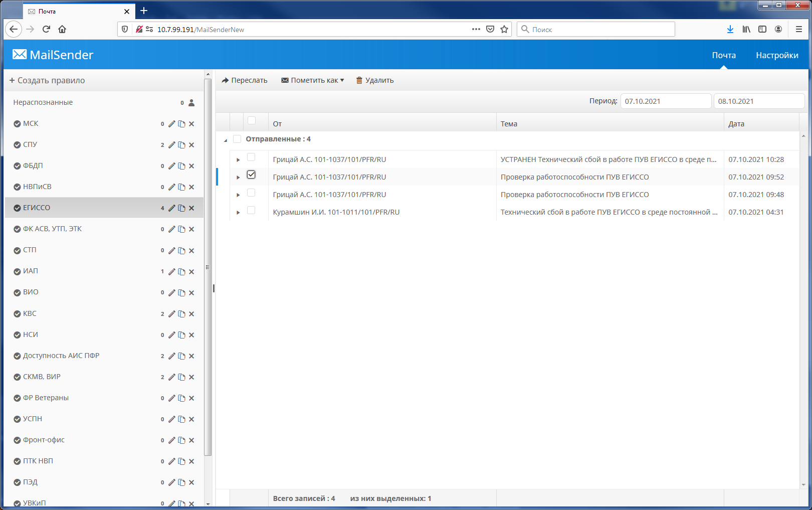Open the Почта tab
The width and height of the screenshot is (812, 510).
[x=724, y=55]
